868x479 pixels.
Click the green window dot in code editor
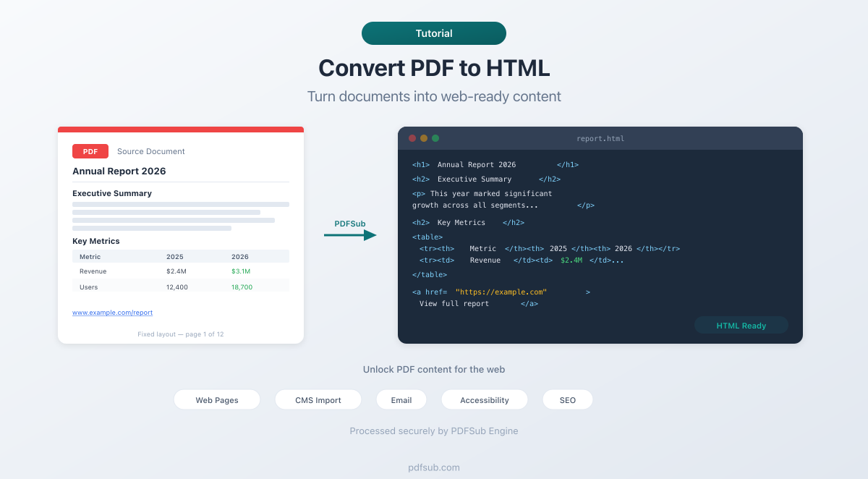coord(435,138)
